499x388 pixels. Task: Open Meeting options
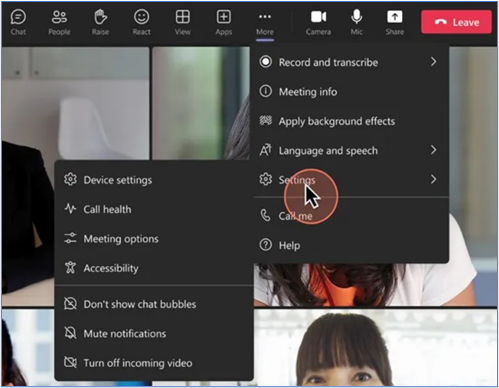point(154,239)
